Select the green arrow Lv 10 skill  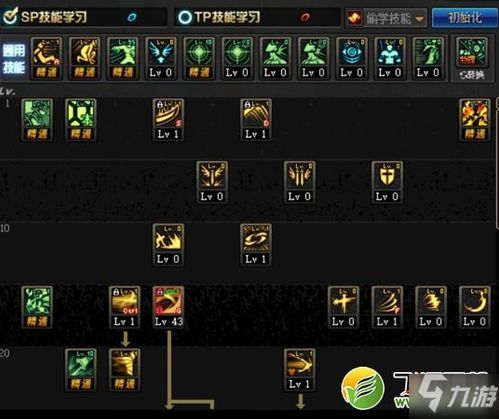pyautogui.click(x=81, y=369)
